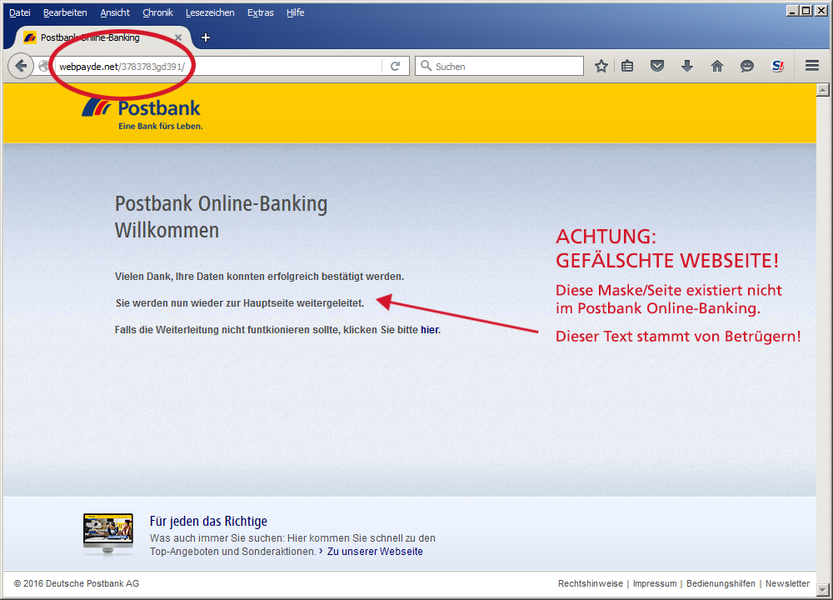
Task: Open a new tab with the plus button
Action: 206,38
